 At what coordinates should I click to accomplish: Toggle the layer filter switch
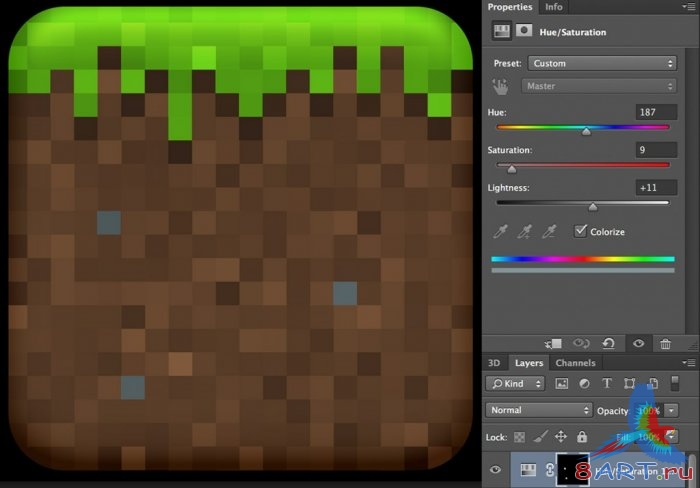coord(675,384)
